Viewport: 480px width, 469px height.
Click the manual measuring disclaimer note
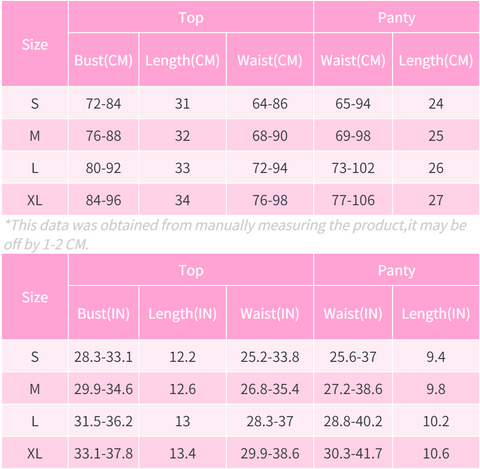pos(235,234)
